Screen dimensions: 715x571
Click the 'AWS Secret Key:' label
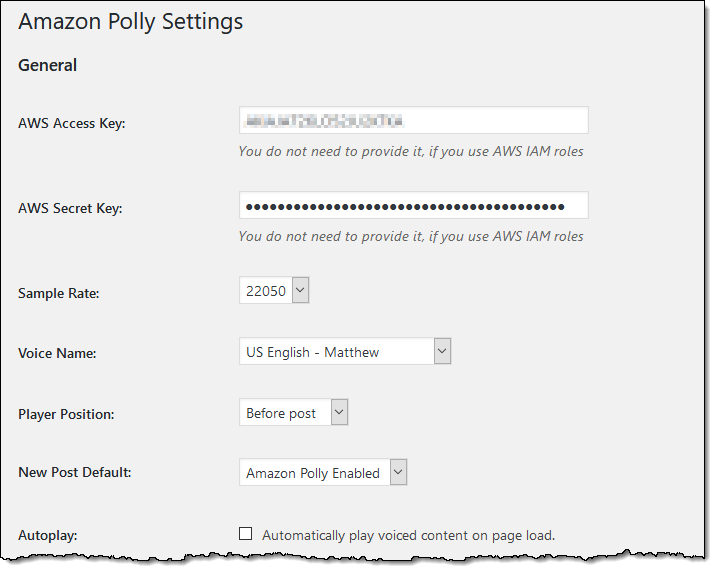(70, 208)
